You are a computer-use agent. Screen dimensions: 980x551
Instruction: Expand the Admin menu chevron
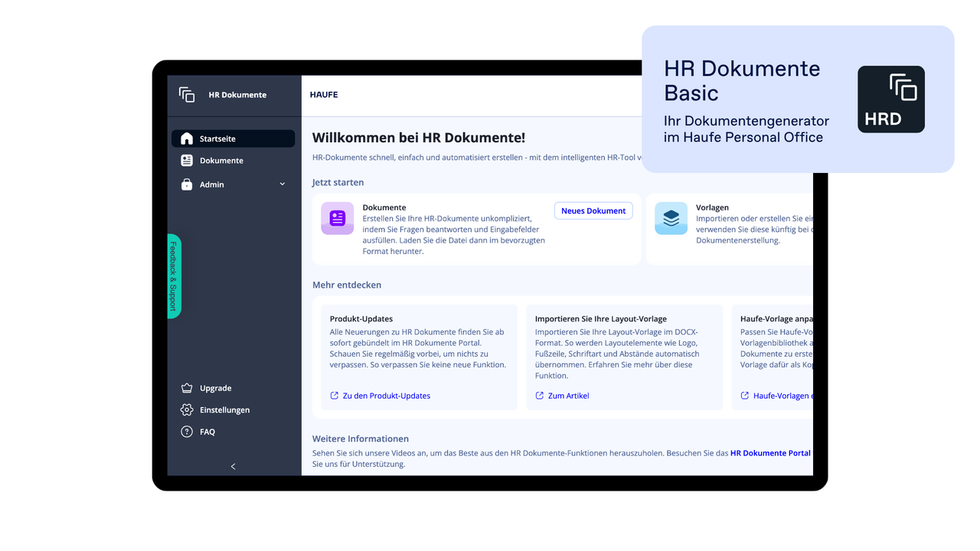[283, 184]
